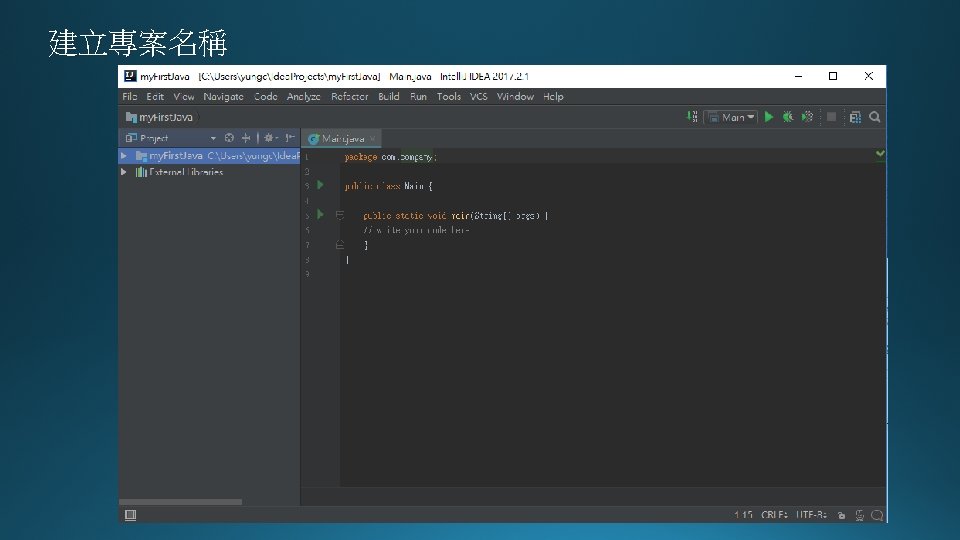Click green inspection checkmark above editor scrollbar
The height and width of the screenshot is (540, 960).
click(880, 154)
